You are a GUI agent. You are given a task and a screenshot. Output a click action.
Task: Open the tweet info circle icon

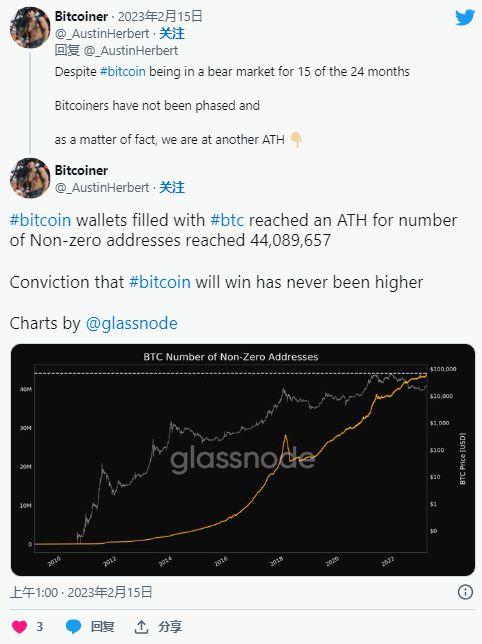click(465, 592)
